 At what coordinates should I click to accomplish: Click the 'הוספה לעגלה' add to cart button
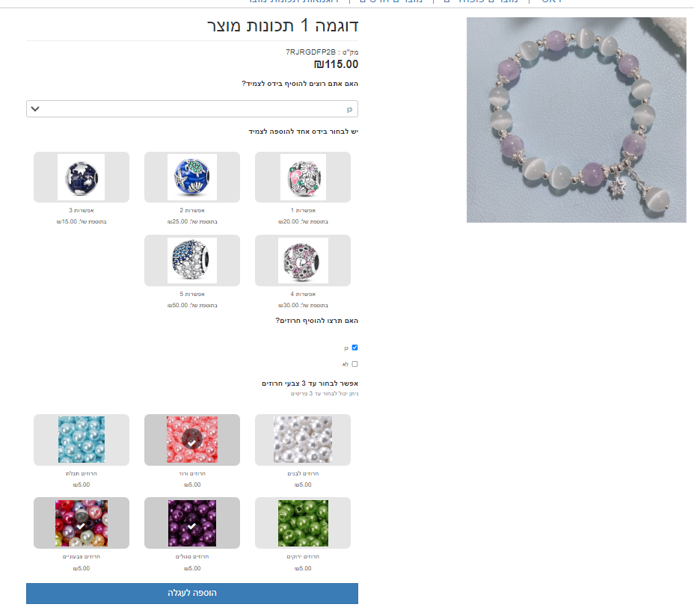(192, 593)
